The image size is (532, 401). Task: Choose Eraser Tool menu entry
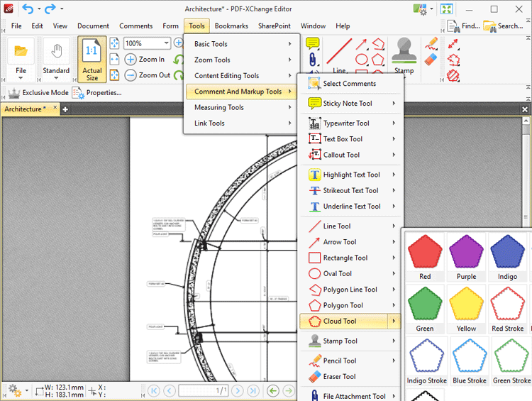coord(350,377)
